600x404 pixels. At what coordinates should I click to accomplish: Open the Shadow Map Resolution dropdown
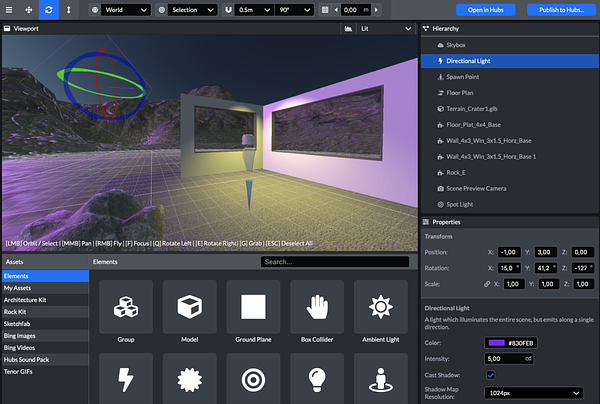[533, 393]
